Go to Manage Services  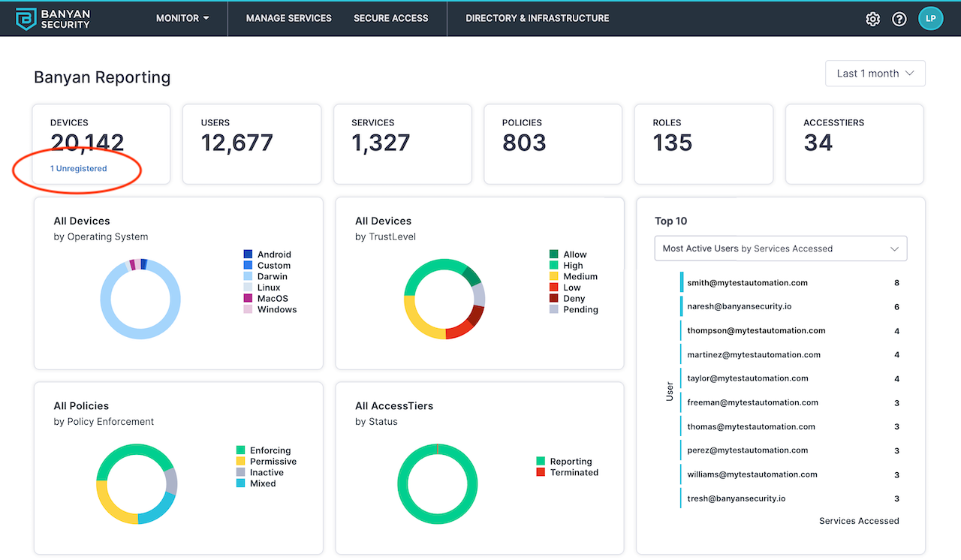click(x=288, y=18)
